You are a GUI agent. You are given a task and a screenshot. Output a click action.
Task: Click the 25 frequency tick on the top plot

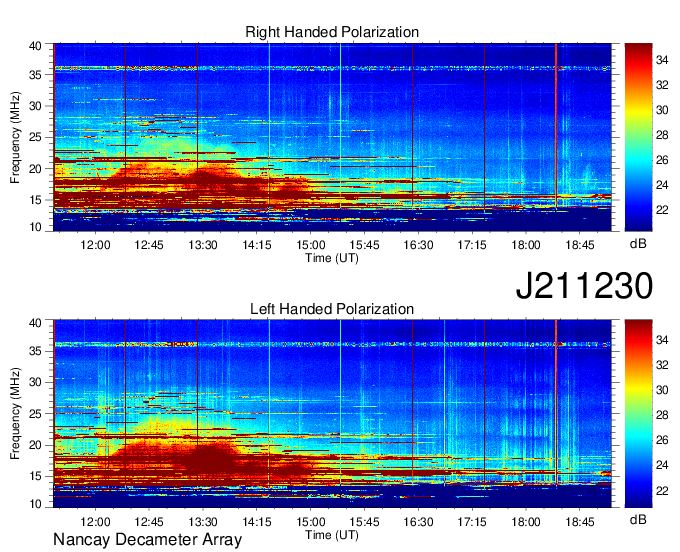36,137
